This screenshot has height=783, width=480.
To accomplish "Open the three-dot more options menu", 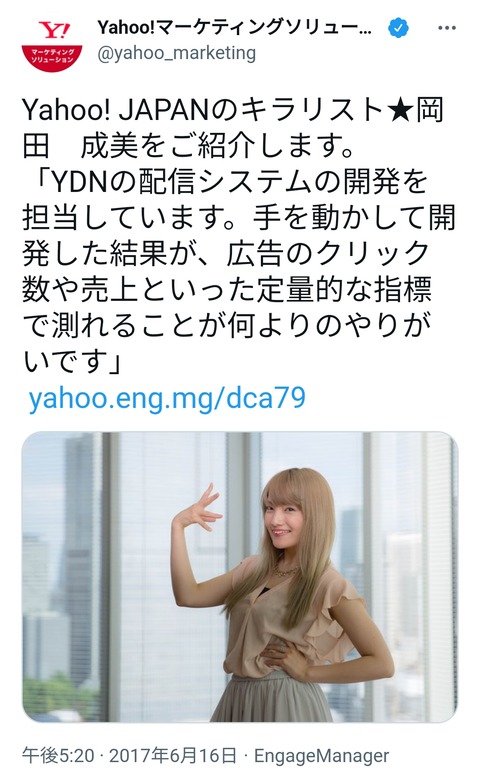I will 447,28.
